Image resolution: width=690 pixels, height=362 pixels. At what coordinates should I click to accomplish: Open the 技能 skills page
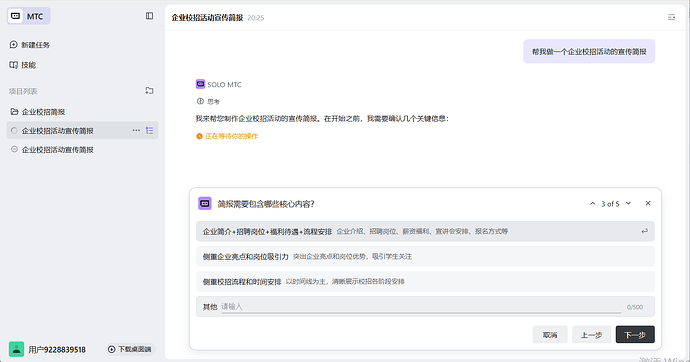click(x=23, y=65)
